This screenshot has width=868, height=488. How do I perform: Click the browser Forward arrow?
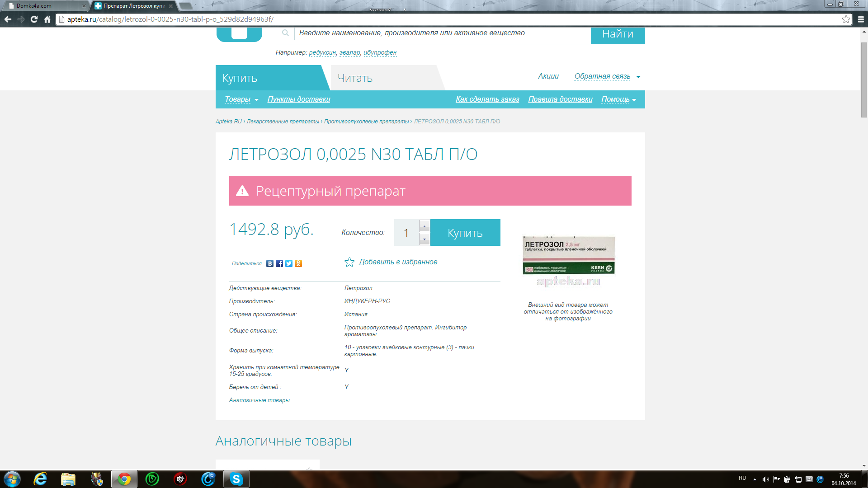21,19
